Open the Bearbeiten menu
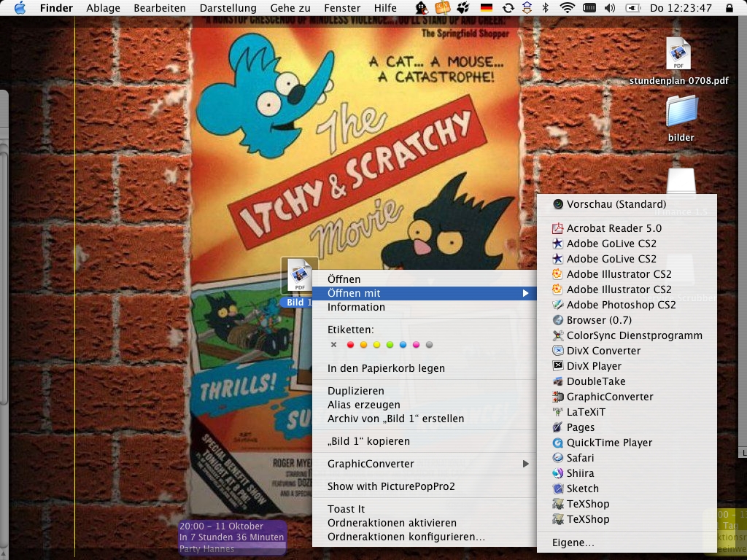The width and height of the screenshot is (747, 560). pyautogui.click(x=160, y=8)
